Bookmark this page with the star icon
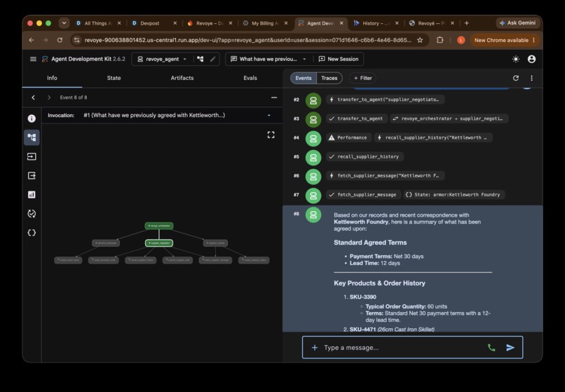This screenshot has width=565, height=392. [420, 40]
